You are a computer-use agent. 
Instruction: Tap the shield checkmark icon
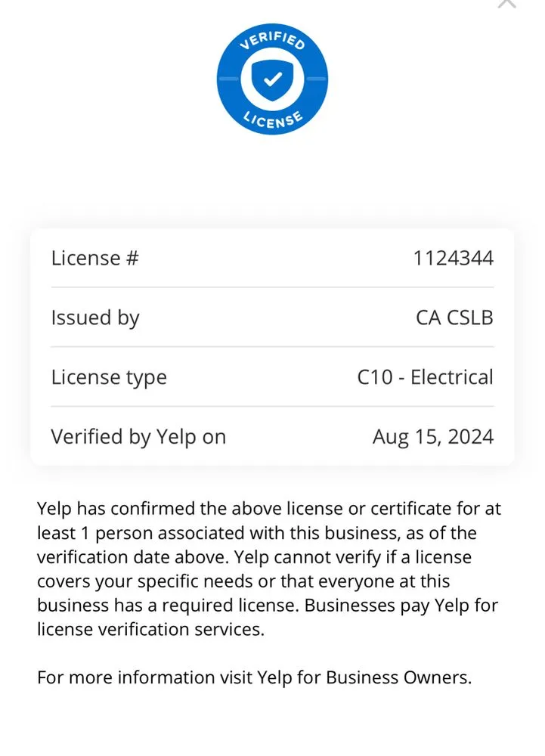tap(272, 79)
